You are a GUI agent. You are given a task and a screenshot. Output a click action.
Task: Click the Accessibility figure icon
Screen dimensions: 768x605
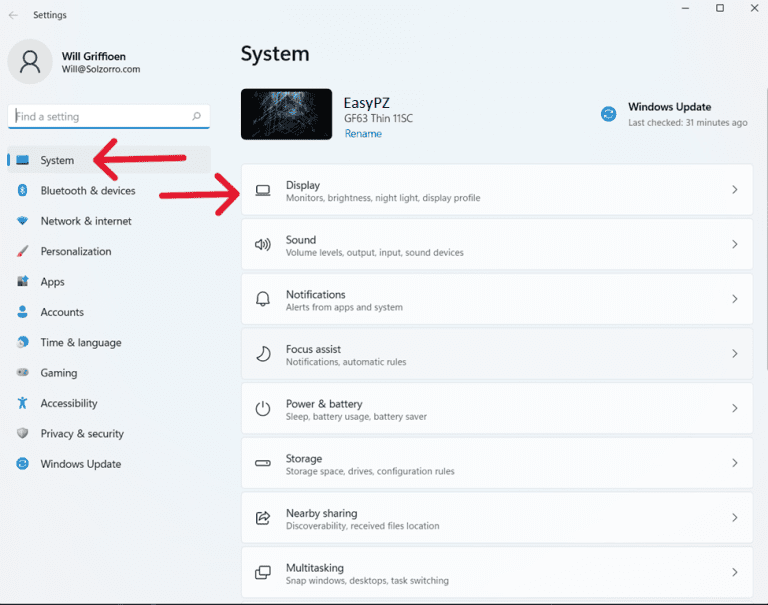click(22, 403)
